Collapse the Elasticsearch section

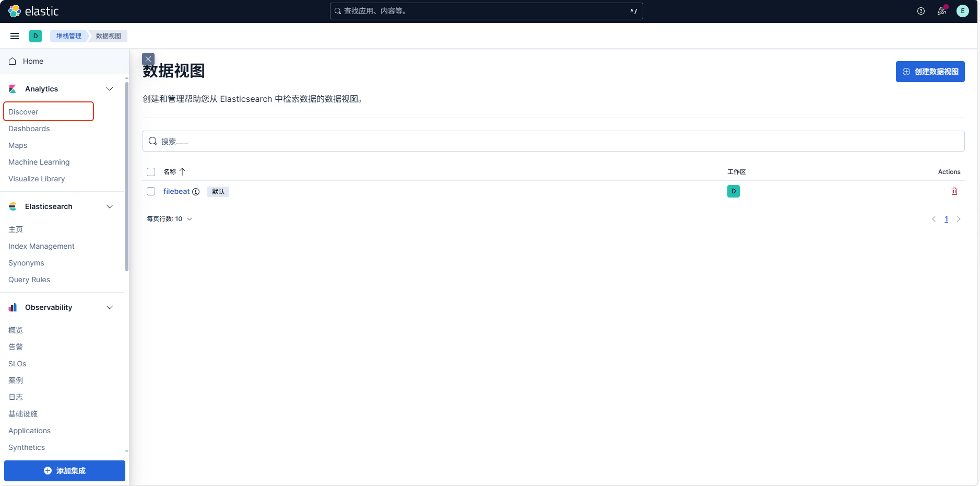[110, 206]
